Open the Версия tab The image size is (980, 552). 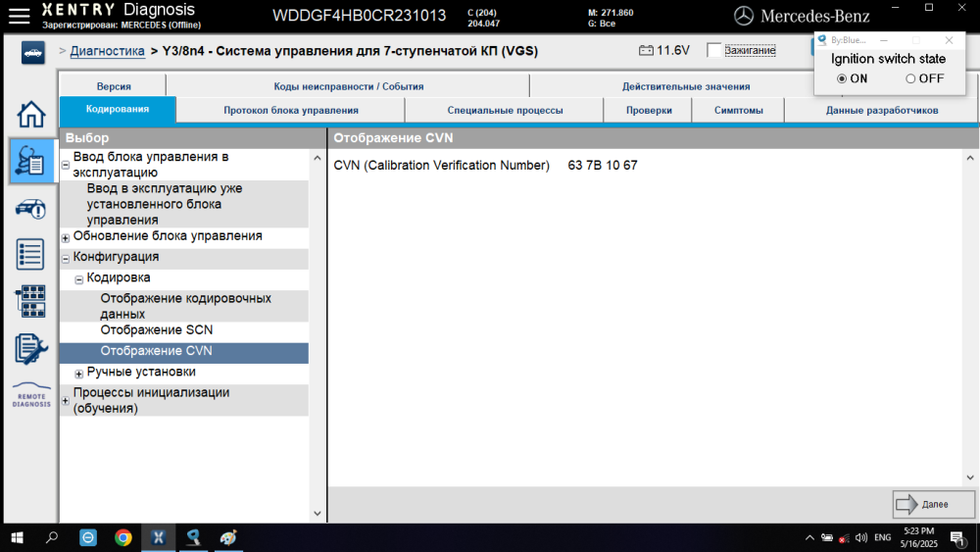click(113, 86)
